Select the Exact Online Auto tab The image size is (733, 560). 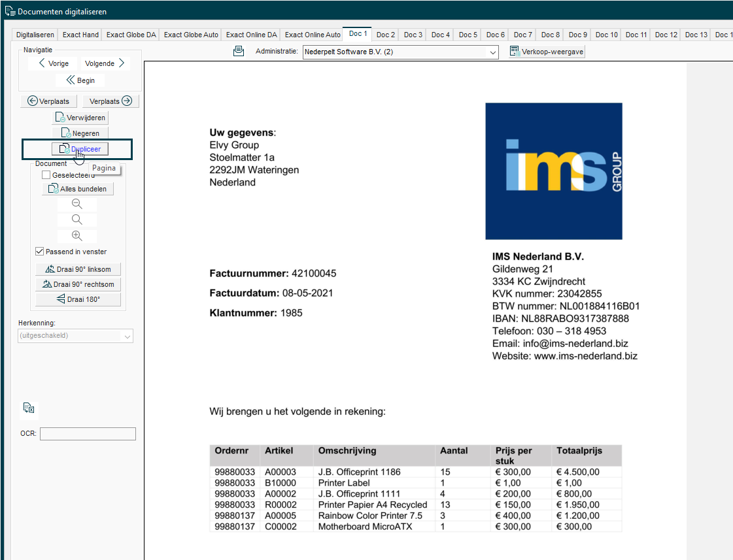coord(313,35)
